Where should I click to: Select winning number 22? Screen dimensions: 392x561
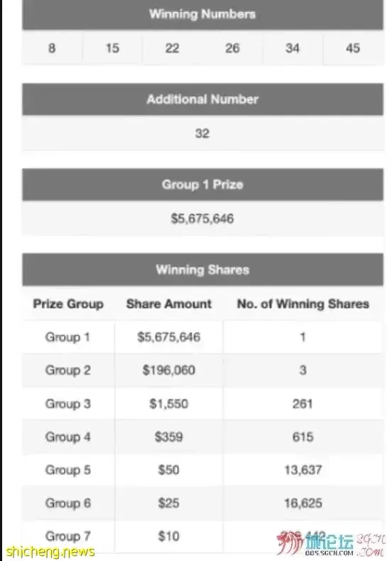click(172, 48)
